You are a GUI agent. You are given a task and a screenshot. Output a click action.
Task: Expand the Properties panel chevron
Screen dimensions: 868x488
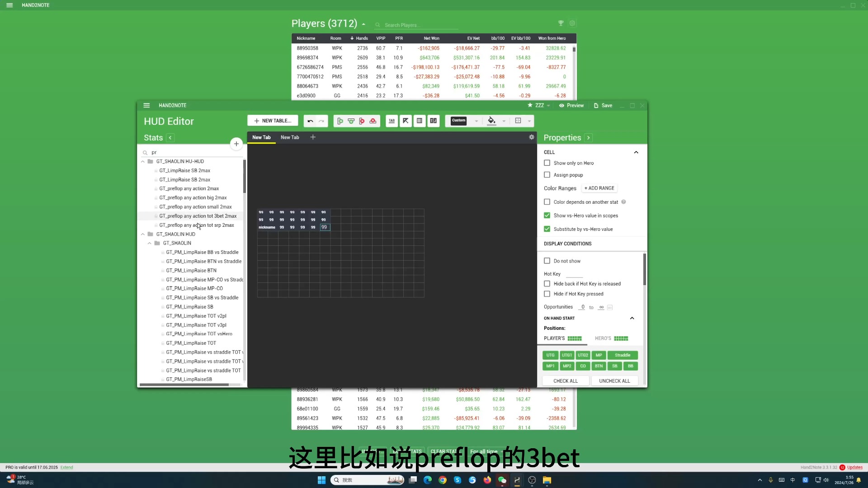pyautogui.click(x=588, y=138)
